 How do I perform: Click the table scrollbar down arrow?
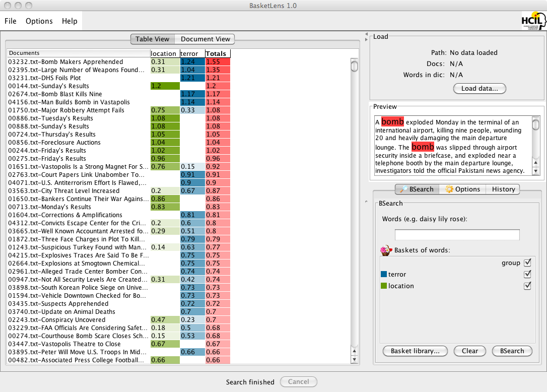pyautogui.click(x=355, y=360)
